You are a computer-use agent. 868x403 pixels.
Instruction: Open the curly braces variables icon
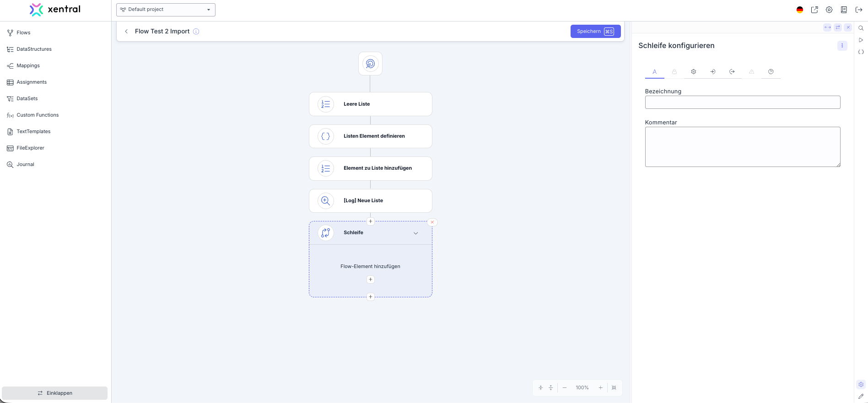[861, 52]
